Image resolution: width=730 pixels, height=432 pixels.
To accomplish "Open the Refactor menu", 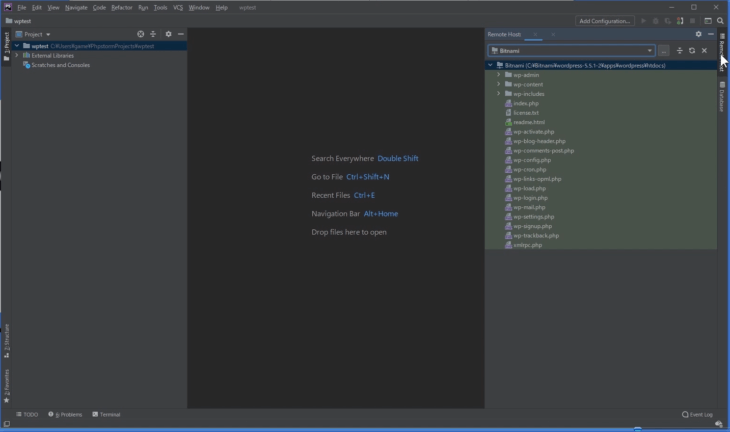I will coord(122,7).
